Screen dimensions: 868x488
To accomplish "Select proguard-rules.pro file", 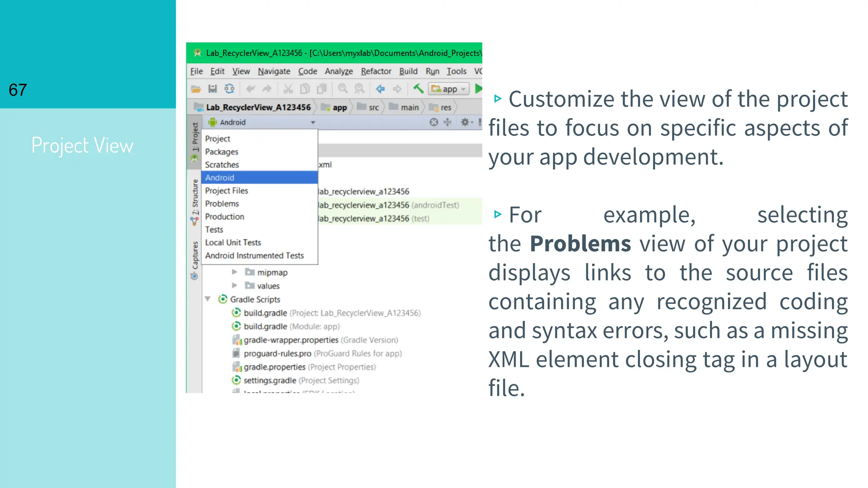I will click(x=317, y=353).
